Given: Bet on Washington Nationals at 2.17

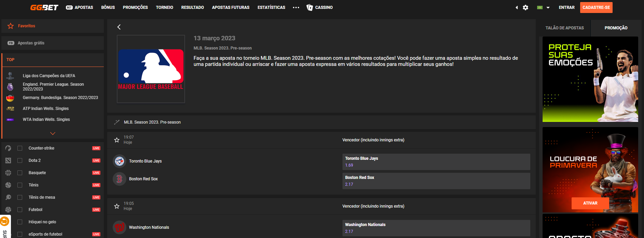Looking at the screenshot, I should (436, 228).
